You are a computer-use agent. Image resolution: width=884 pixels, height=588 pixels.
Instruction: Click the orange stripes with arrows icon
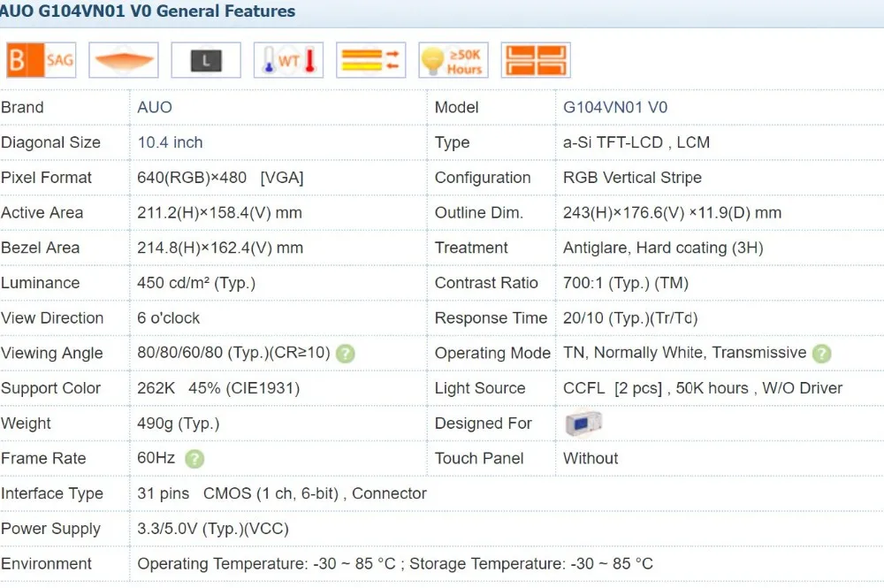pyautogui.click(x=371, y=60)
